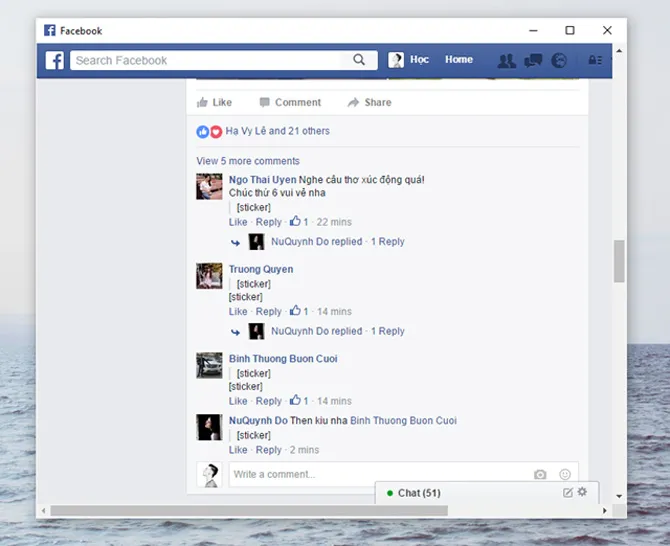670x546 pixels.
Task: Click the Write a comment field
Action: [x=380, y=474]
